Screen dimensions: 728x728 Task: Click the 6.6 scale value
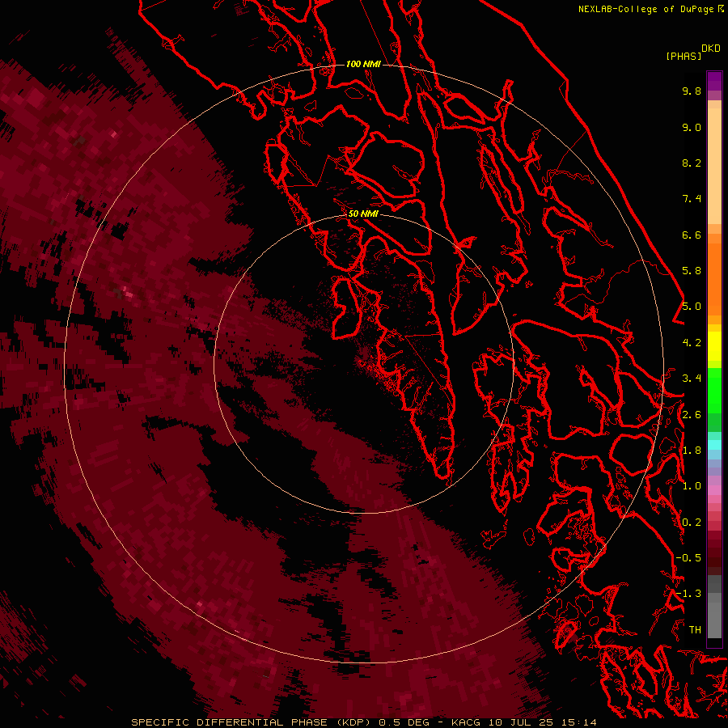(x=692, y=235)
